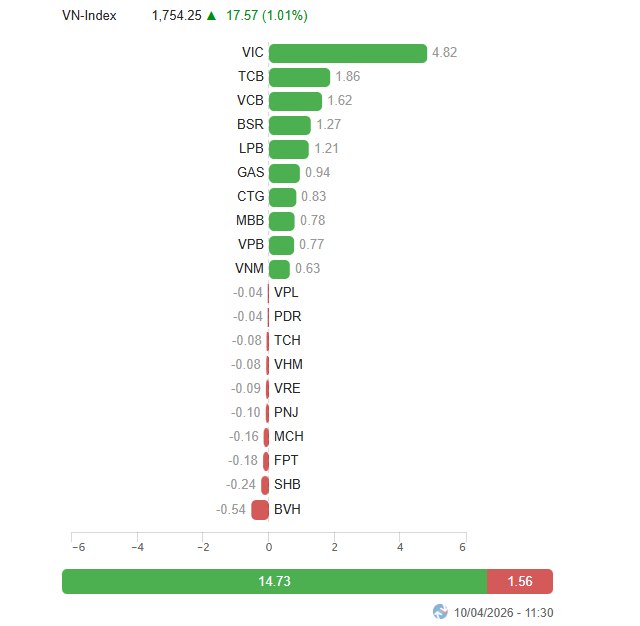Viewport: 640px width, 626px height.
Task: Select the FPT ticker label
Action: pos(286,461)
